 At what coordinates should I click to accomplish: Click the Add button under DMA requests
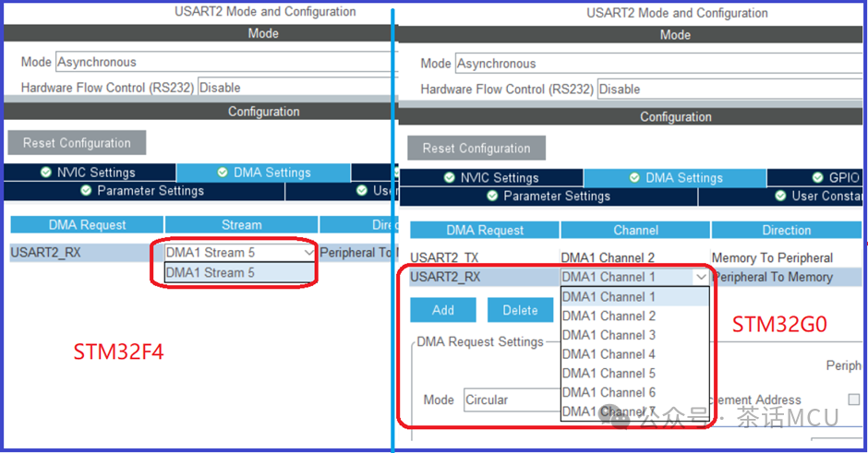(443, 310)
